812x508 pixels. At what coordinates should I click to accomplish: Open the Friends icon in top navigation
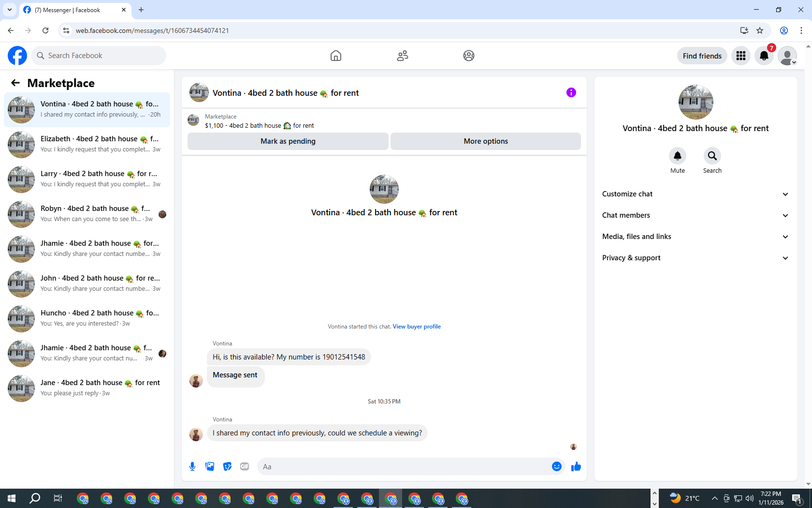pyautogui.click(x=403, y=56)
